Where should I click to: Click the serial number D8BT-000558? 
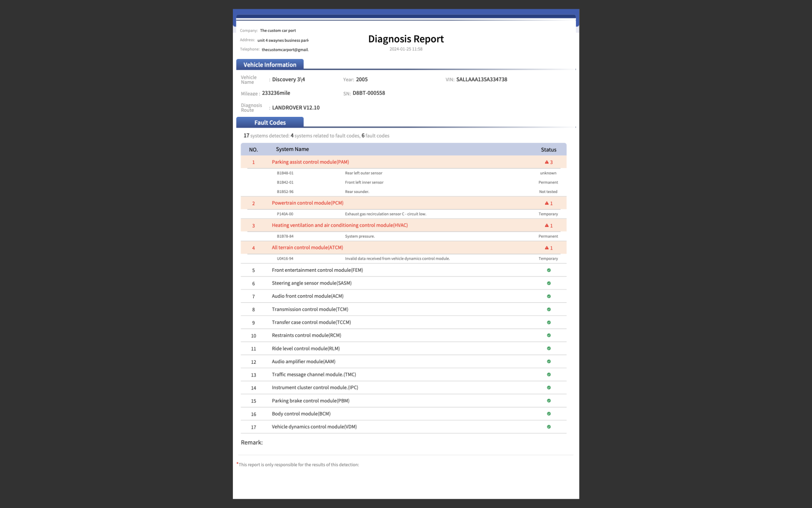pos(369,93)
